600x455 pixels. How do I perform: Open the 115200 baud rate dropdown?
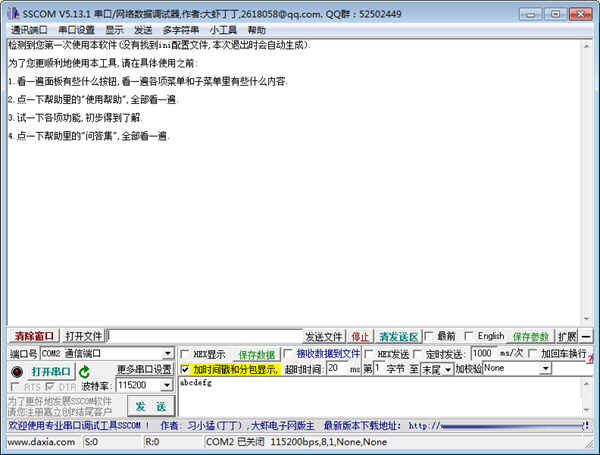pyautogui.click(x=166, y=385)
